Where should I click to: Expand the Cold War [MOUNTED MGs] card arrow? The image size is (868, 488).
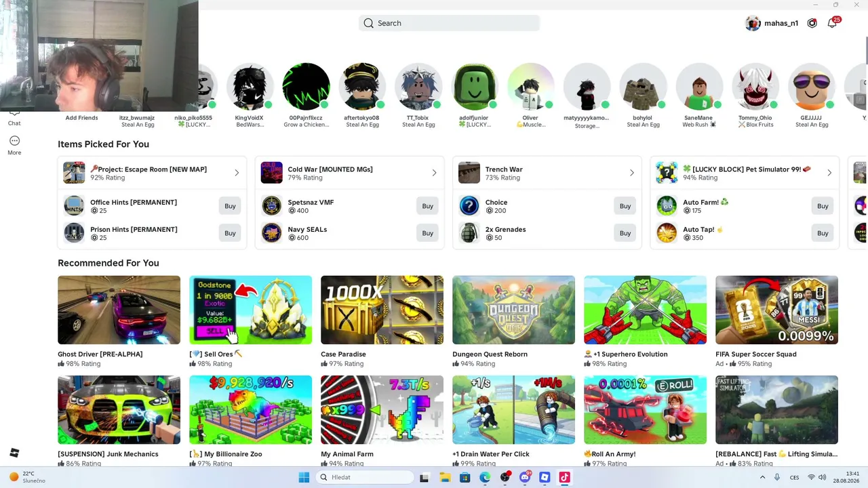point(434,173)
